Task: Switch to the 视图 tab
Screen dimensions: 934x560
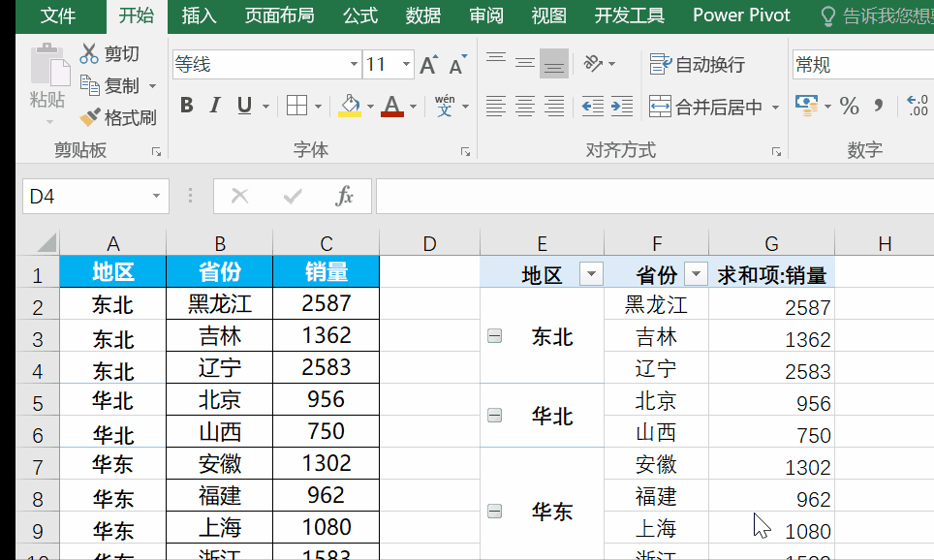Action: pyautogui.click(x=548, y=16)
